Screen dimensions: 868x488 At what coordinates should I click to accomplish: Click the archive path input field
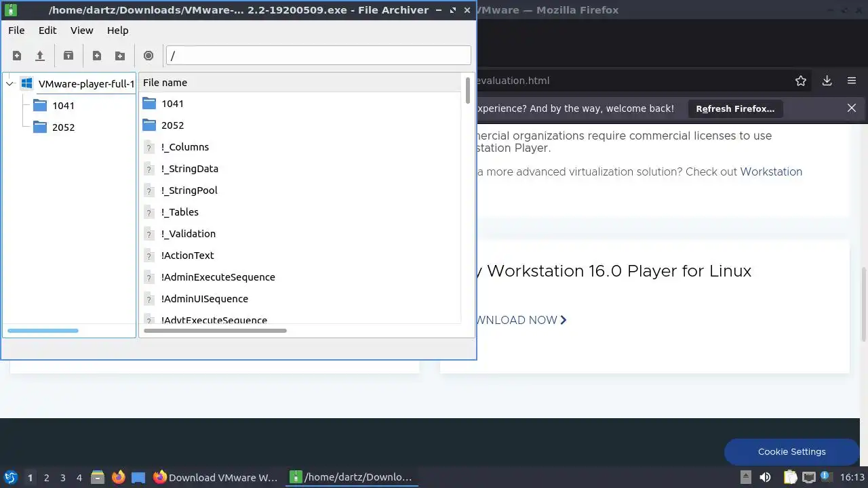pos(318,56)
